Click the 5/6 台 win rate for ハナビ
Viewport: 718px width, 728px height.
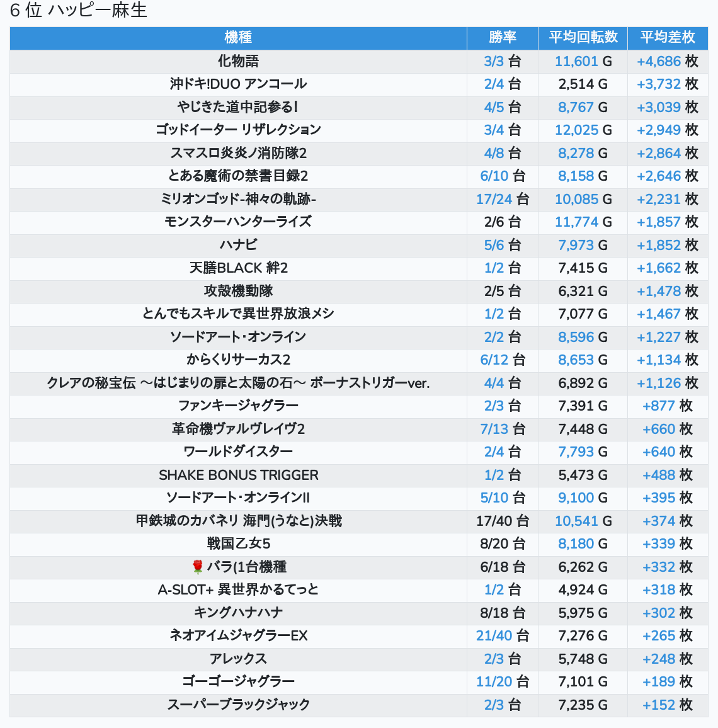pyautogui.click(x=503, y=245)
